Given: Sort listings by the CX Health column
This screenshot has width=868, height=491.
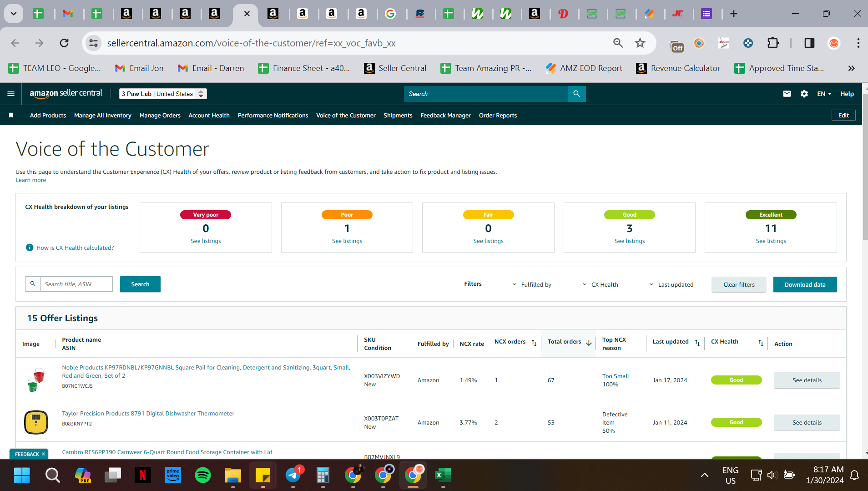Looking at the screenshot, I should click(x=761, y=343).
